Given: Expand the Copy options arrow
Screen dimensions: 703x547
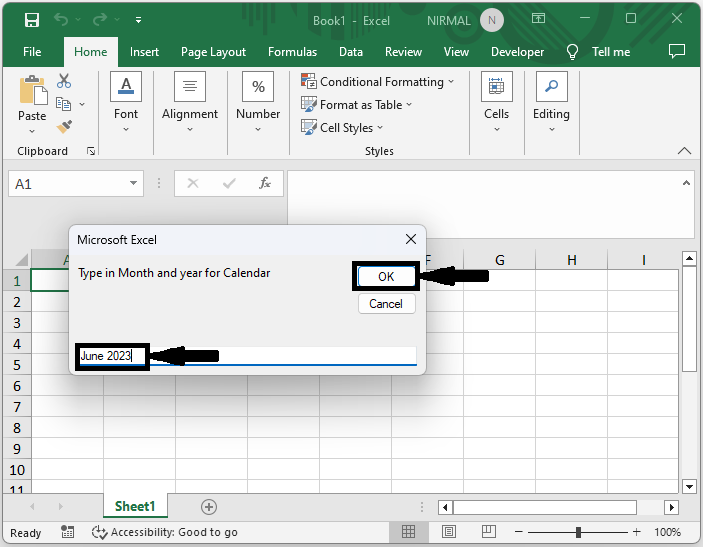Looking at the screenshot, I should pyautogui.click(x=82, y=104).
